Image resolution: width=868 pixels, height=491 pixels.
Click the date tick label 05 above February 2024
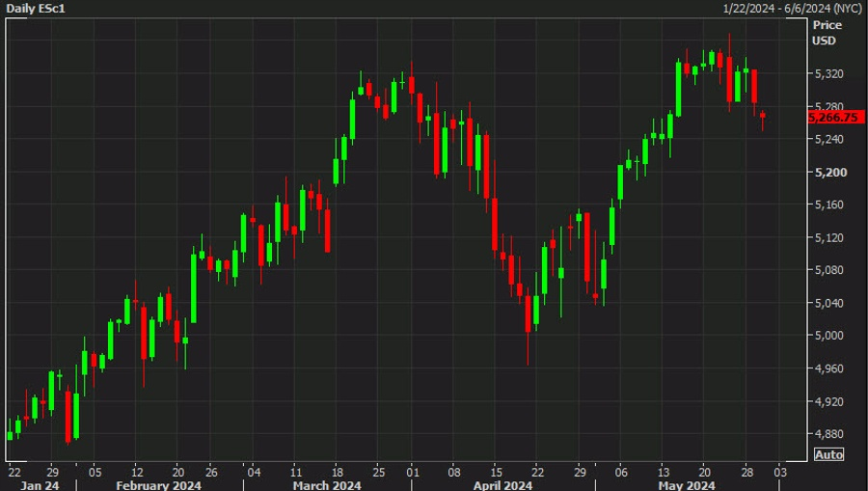click(95, 472)
